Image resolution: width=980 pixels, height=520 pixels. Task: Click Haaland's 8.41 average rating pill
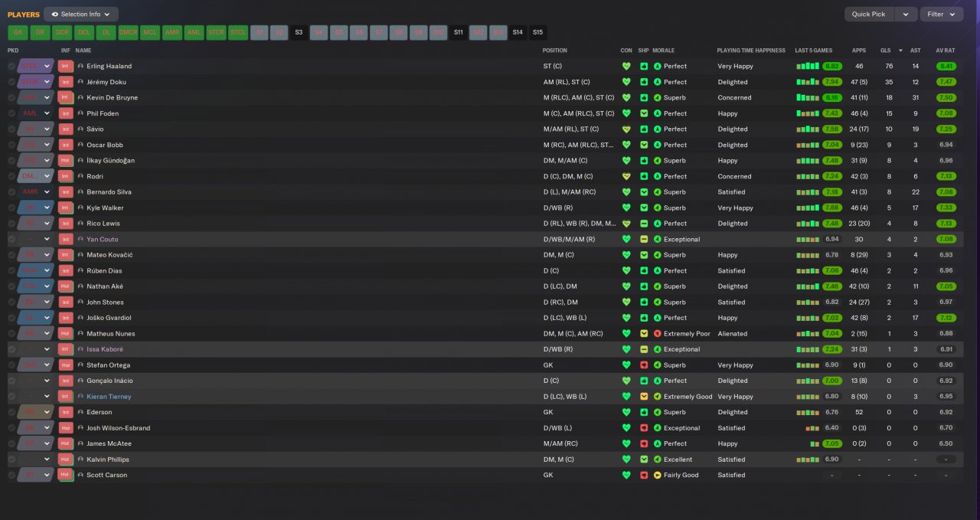tap(946, 66)
